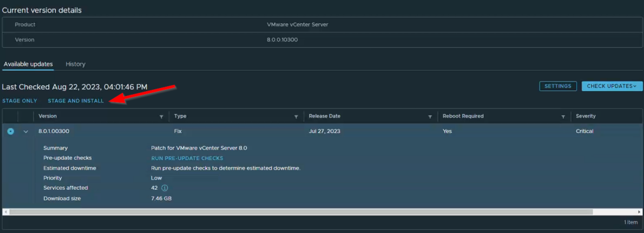Viewport: 644px width, 233px height.
Task: Click the Low priority value
Action: tap(157, 178)
